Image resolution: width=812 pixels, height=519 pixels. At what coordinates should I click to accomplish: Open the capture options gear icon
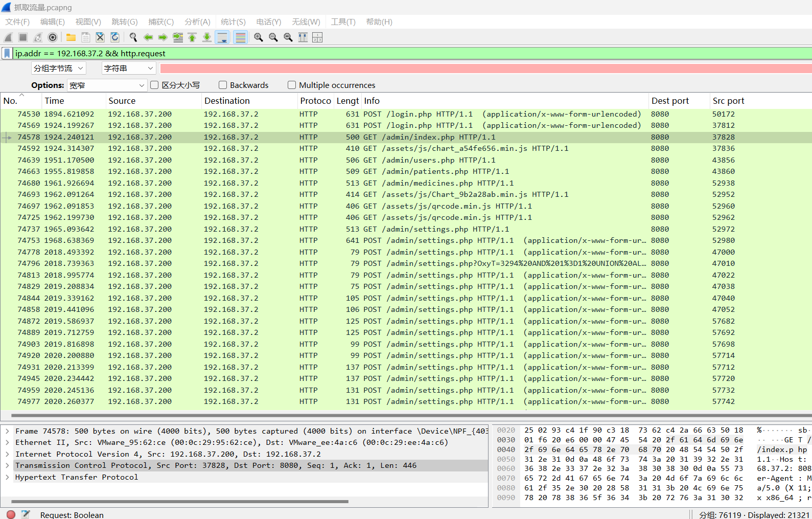click(53, 37)
